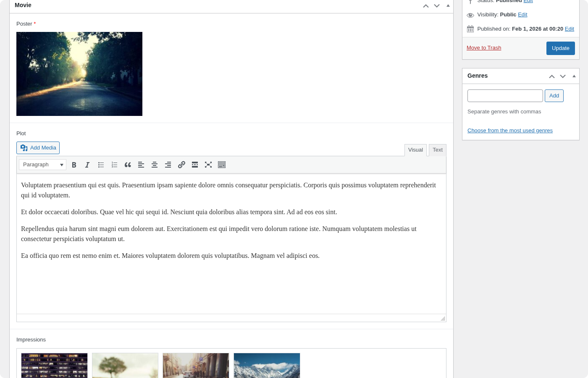Center align the text
Screen dimensions: 588x378
click(155, 165)
